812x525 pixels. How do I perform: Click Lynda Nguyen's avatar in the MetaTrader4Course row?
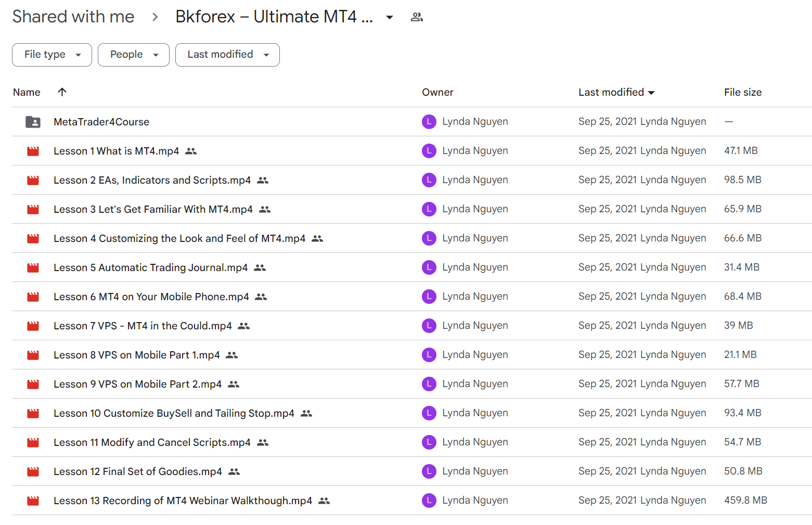click(429, 122)
